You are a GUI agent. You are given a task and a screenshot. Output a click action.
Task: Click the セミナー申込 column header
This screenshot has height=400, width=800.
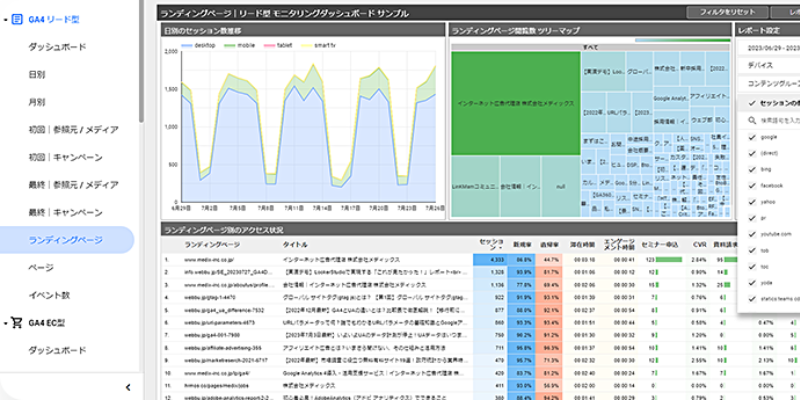pyautogui.click(x=659, y=245)
